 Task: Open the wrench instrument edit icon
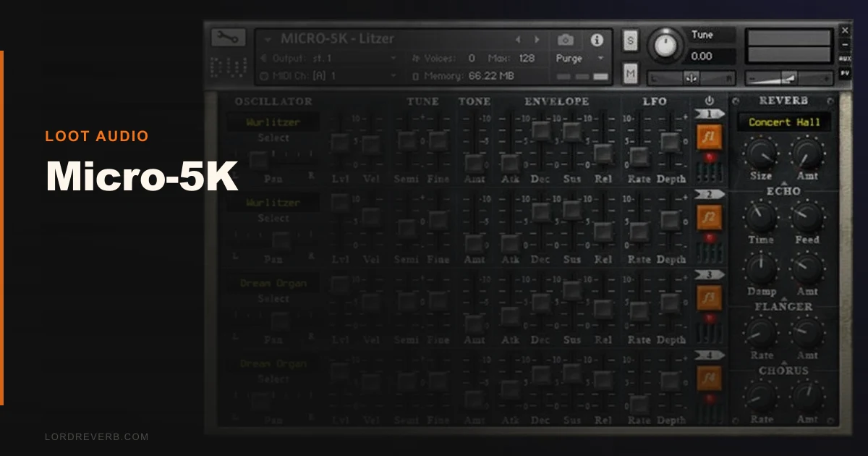tap(229, 38)
